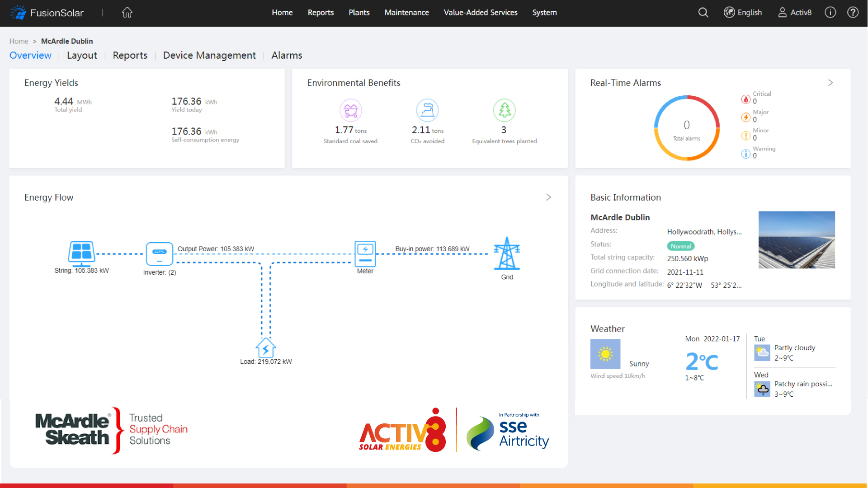Switch to the Layout tab
The height and width of the screenshot is (488, 868).
(82, 55)
